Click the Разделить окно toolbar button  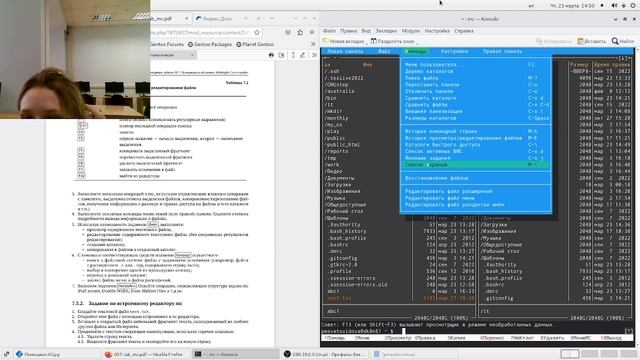[393, 41]
